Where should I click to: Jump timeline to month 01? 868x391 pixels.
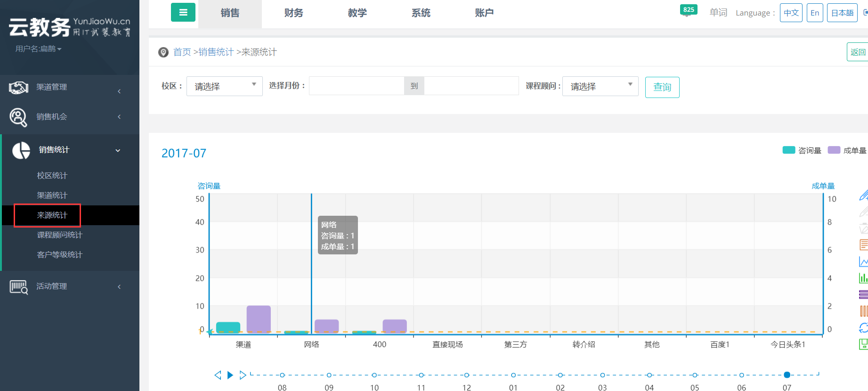(513, 375)
